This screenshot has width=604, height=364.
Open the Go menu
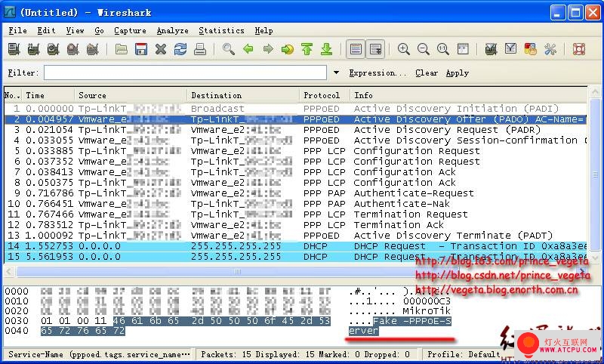(x=99, y=30)
